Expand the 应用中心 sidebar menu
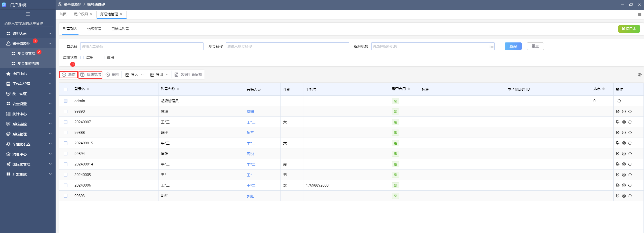Screen dimensions: 644x233 [28, 74]
